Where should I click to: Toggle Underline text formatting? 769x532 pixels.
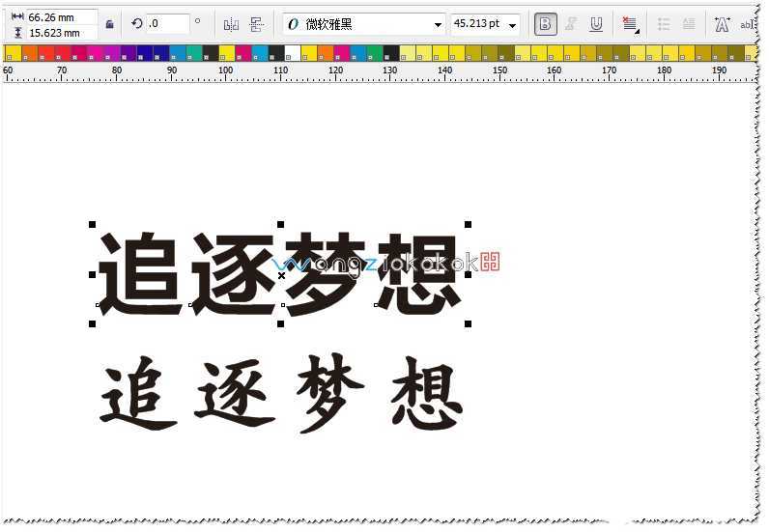click(596, 24)
